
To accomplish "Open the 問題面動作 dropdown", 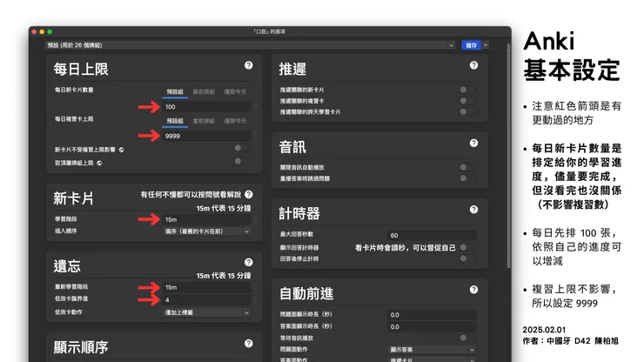I will 432,350.
